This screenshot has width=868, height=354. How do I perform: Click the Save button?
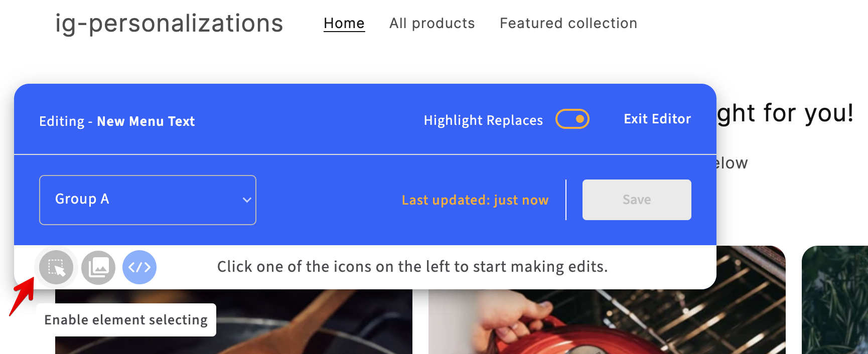pos(636,200)
